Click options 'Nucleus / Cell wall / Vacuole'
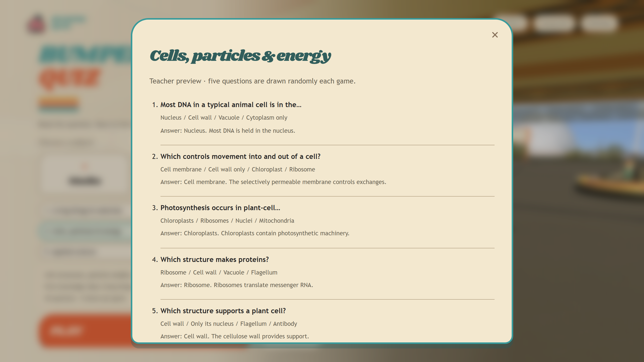This screenshot has width=644, height=362. tap(224, 118)
